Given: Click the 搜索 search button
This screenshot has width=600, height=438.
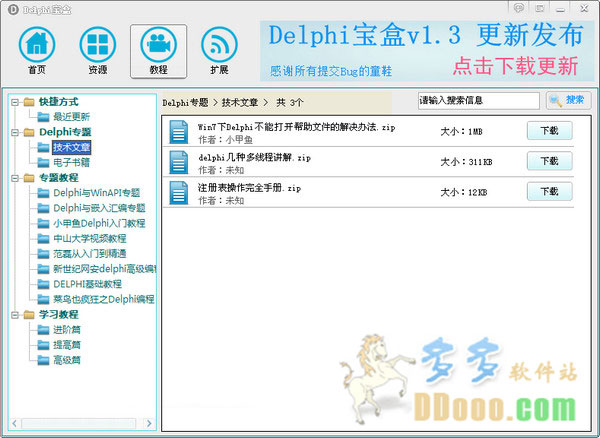Looking at the screenshot, I should [569, 101].
